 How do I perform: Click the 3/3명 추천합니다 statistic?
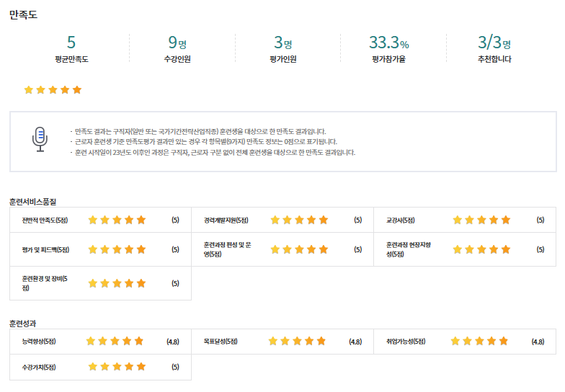(494, 49)
